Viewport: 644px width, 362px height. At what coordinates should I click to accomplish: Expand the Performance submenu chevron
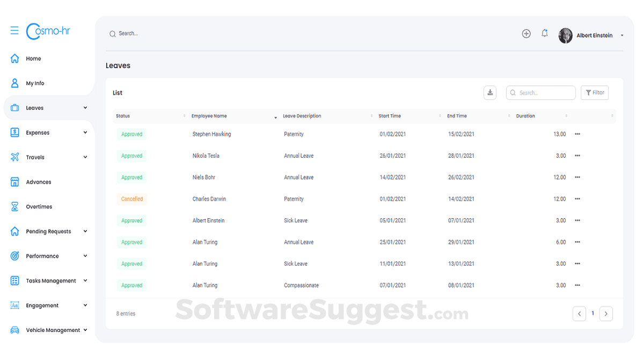[x=85, y=256]
